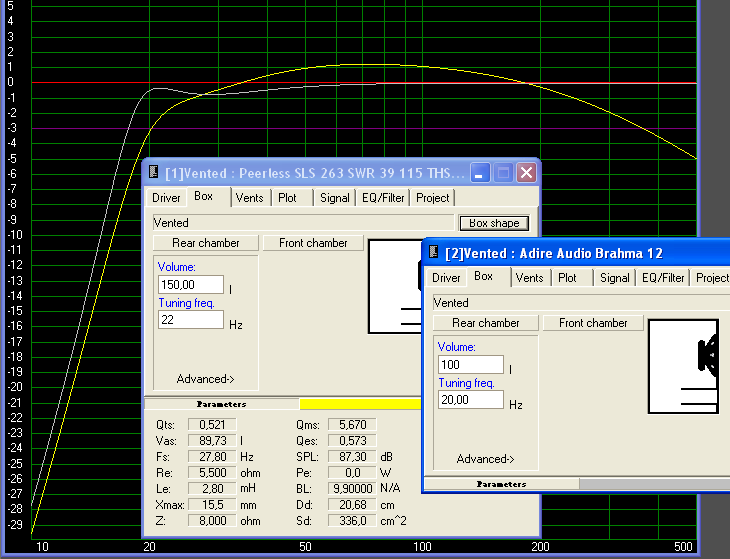Screen dimensions: 730x559
Task: Click the gray trace color bar in Brahma window
Action: click(x=655, y=484)
